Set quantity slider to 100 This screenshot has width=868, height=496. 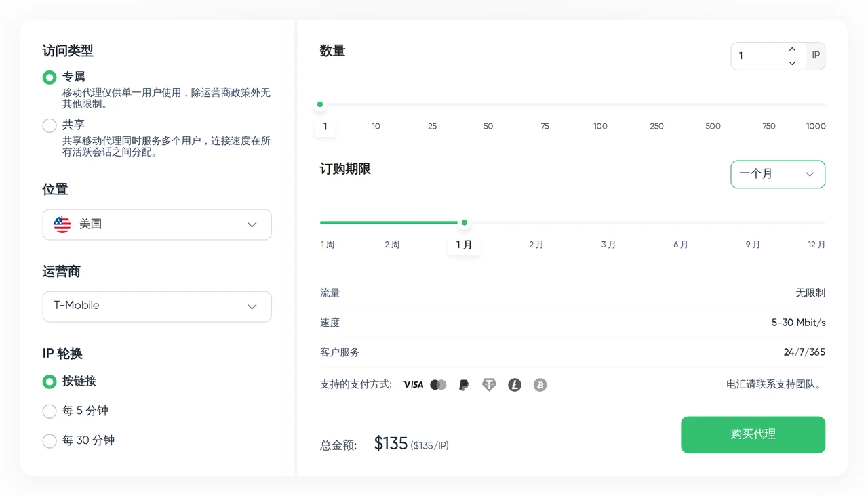(600, 126)
